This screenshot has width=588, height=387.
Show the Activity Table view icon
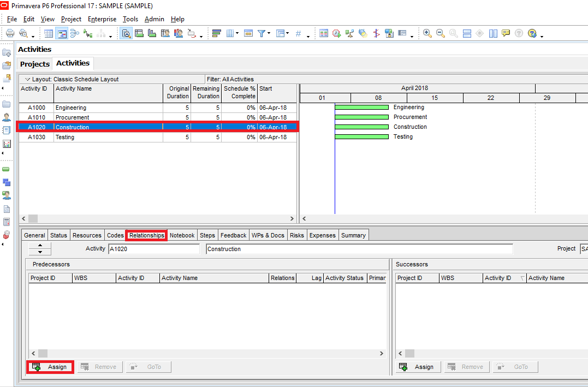click(x=49, y=33)
